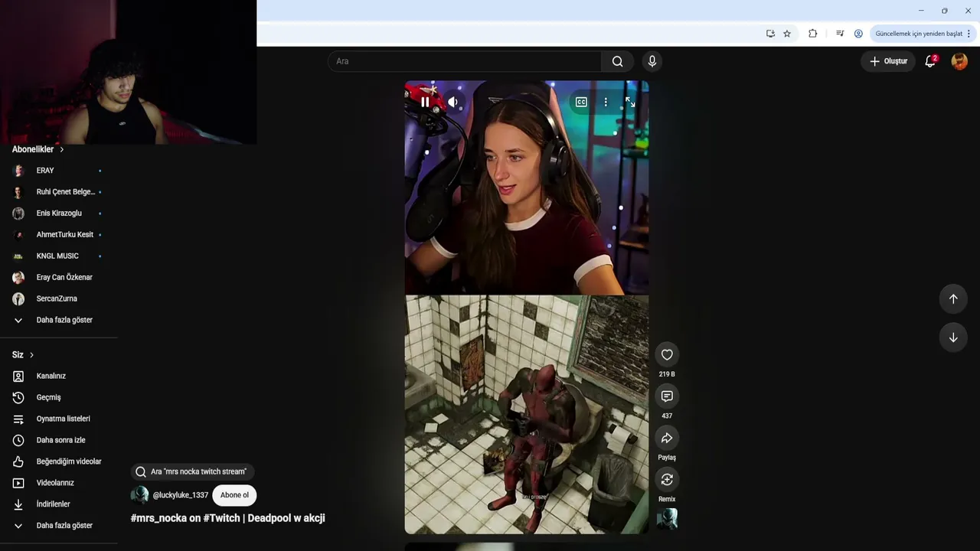The width and height of the screenshot is (980, 551).
Task: Go to the previous Short
Action: coord(953,298)
